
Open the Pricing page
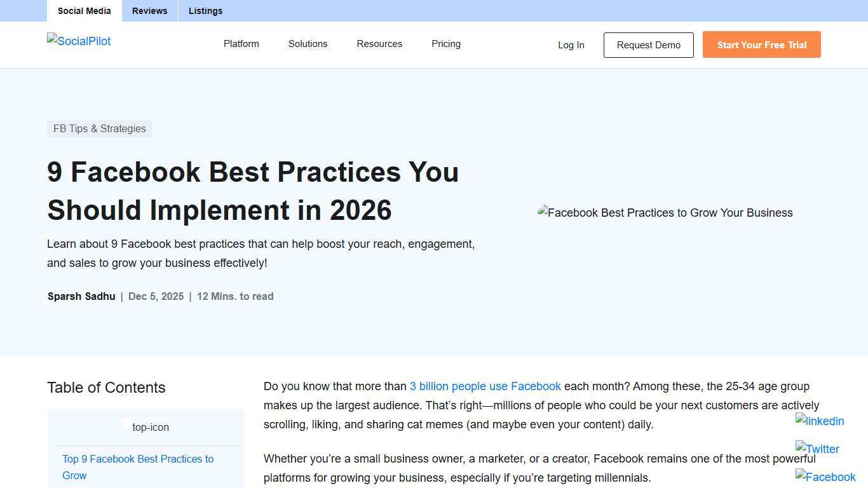tap(445, 44)
